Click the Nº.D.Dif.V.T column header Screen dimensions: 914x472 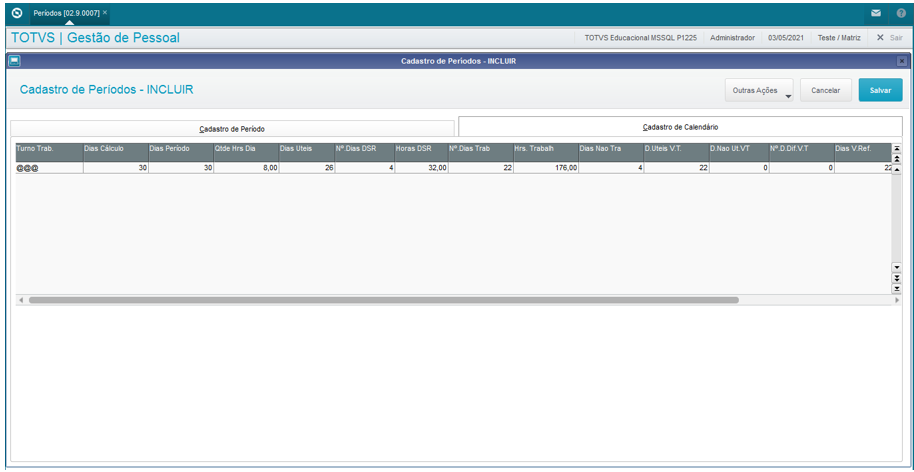pyautogui.click(x=801, y=152)
